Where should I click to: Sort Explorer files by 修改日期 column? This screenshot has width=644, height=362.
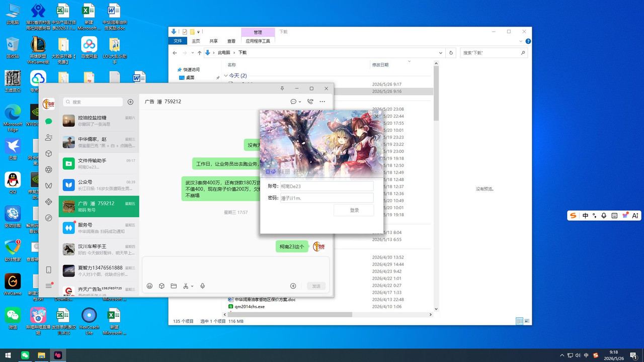click(x=380, y=65)
